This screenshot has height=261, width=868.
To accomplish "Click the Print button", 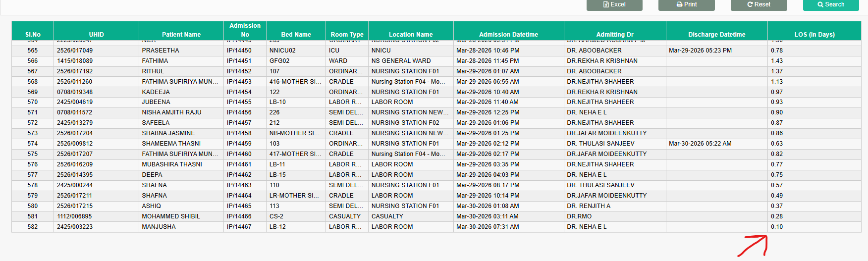I will (686, 4).
